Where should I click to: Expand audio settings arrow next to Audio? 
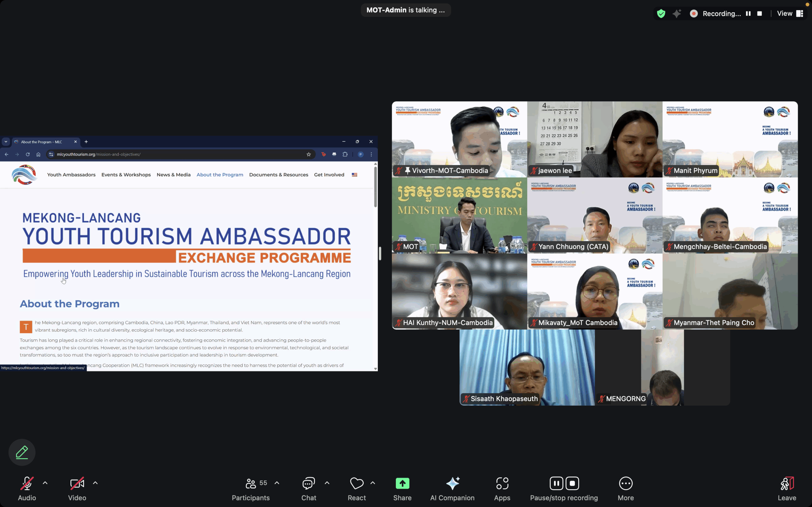45,483
